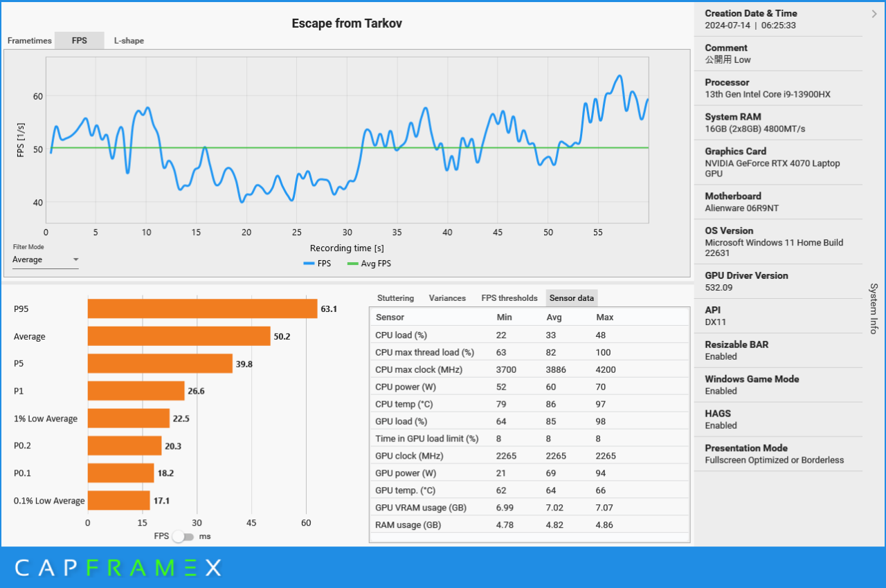Click the 0.1% Low Average bar
Screen dimensions: 886x588
118,500
